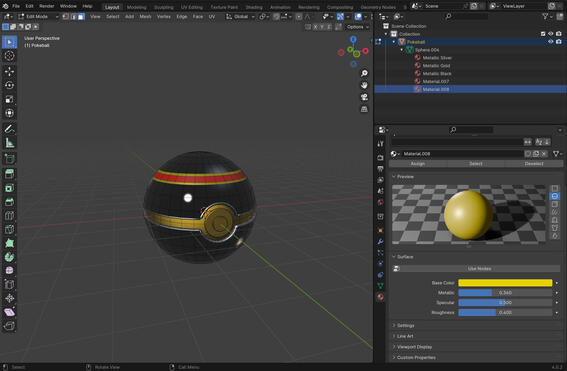Click the Use Nodes button
567x371 pixels.
coord(479,269)
